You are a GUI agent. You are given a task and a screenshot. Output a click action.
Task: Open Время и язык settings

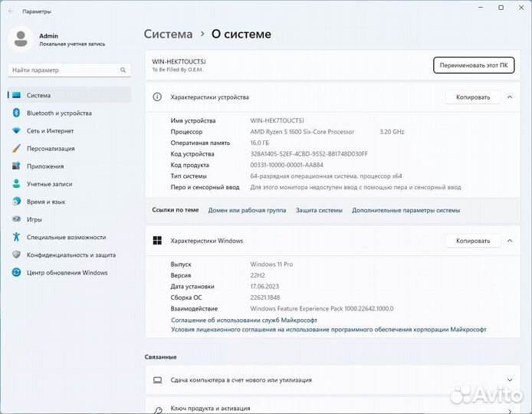(x=69, y=202)
